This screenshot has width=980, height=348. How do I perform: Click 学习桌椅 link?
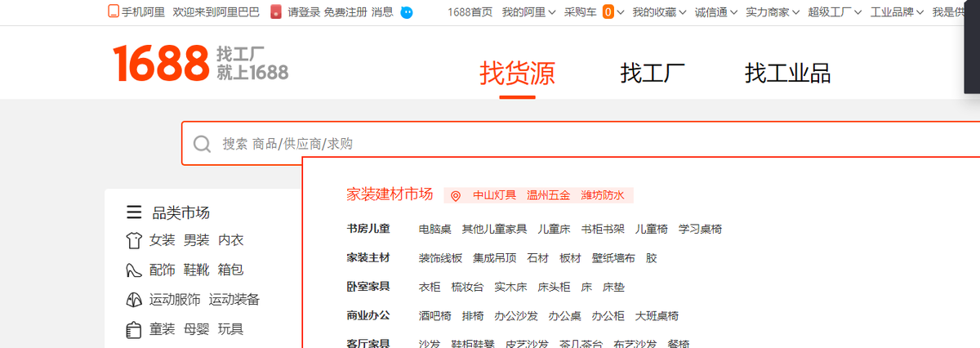point(700,230)
